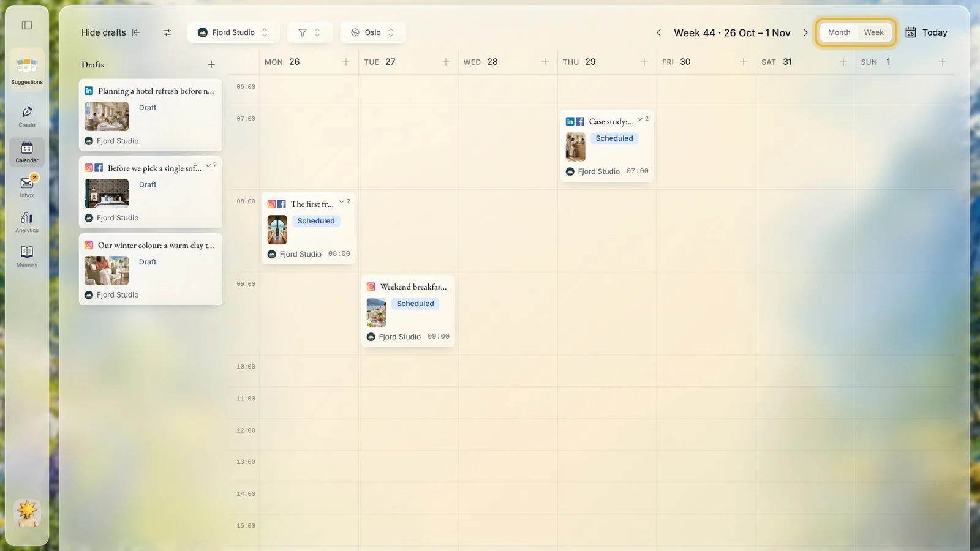Open Suggestions in the sidebar
This screenshot has width=980, height=551.
27,70
